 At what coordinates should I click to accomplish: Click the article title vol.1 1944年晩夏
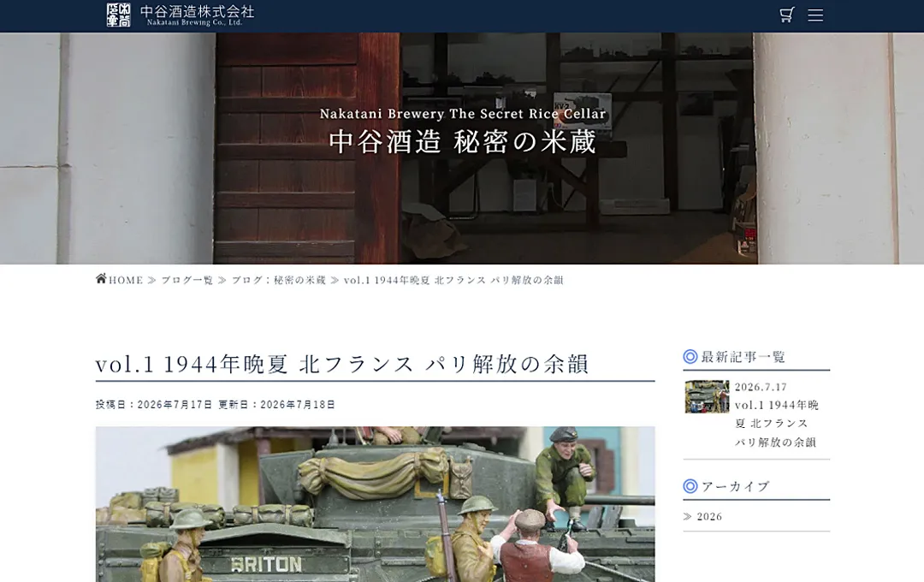point(342,363)
